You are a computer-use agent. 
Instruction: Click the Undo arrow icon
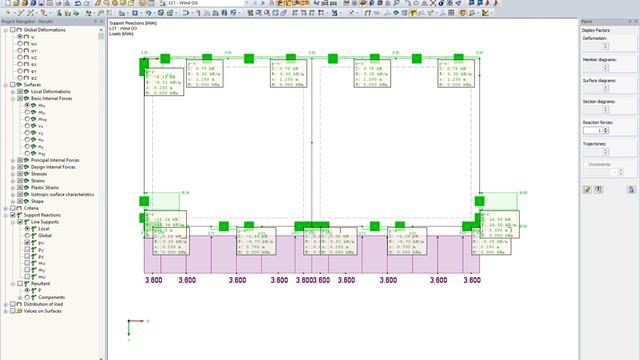coord(78,3)
